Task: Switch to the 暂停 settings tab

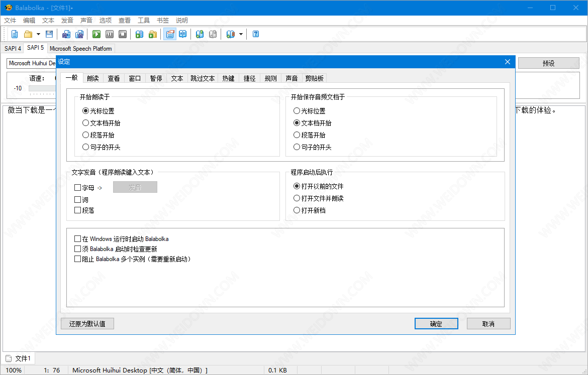Action: point(156,78)
